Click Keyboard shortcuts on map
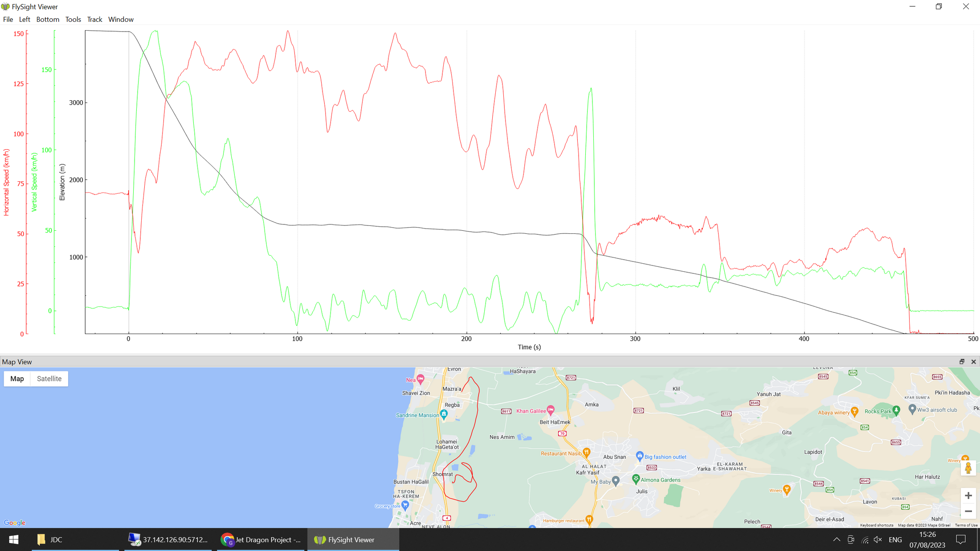Viewport: 980px width, 551px height. [x=876, y=525]
